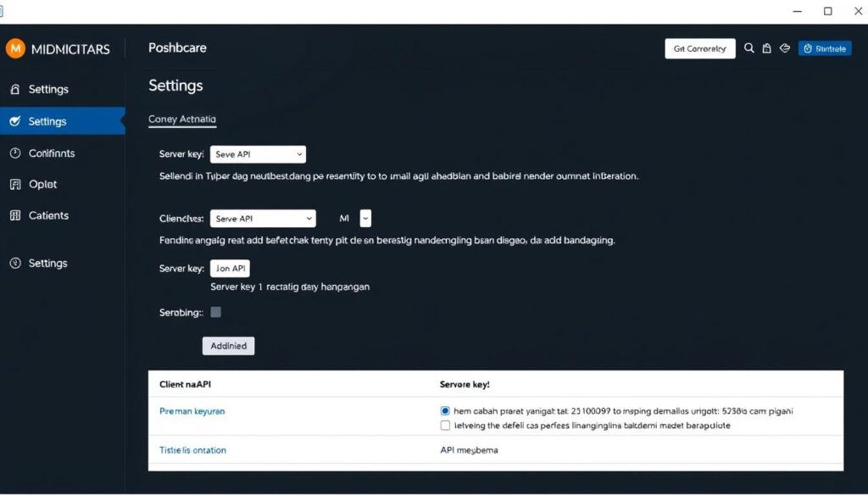Close the application window
Viewport: 868px width, 496px height.
[x=858, y=11]
